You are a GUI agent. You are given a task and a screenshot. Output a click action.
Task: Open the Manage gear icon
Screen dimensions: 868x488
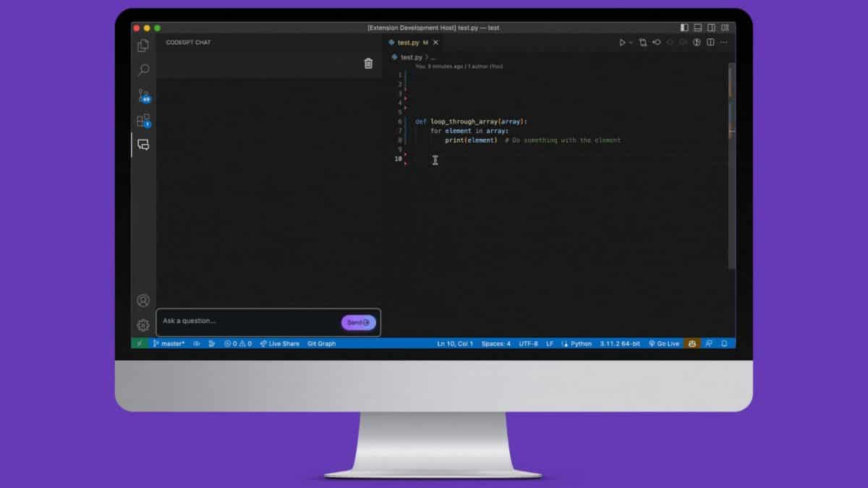coord(143,325)
